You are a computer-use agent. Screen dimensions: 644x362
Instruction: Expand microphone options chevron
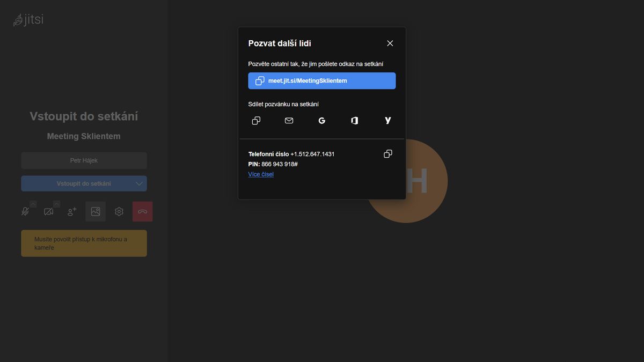click(33, 204)
